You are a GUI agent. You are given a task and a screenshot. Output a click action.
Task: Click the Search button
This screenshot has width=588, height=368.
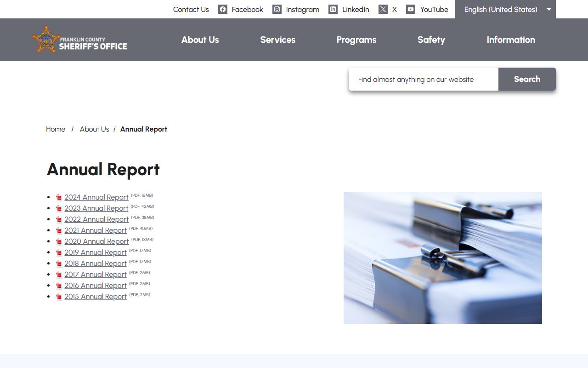click(527, 79)
